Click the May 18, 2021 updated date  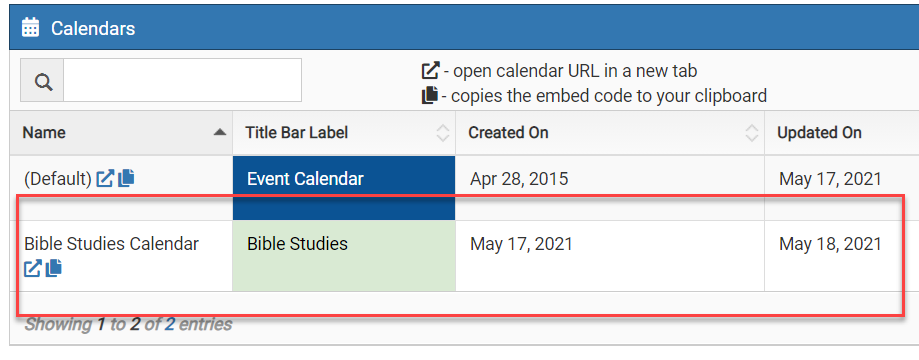click(830, 243)
